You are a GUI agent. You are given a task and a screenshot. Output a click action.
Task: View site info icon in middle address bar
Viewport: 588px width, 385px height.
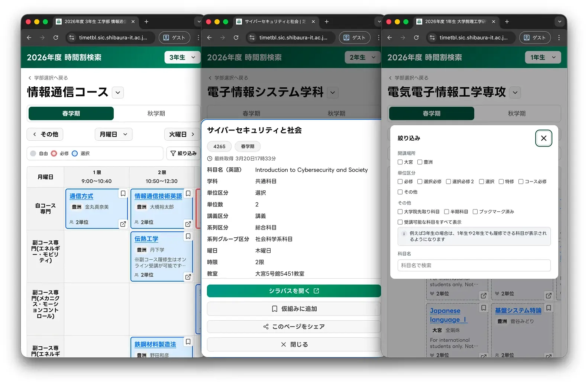(x=252, y=38)
